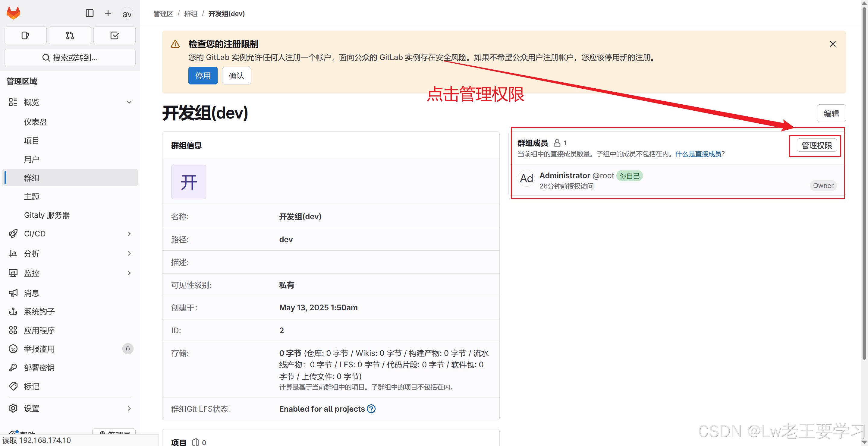Click the 管理权限 button
The width and height of the screenshot is (868, 446).
point(816,145)
